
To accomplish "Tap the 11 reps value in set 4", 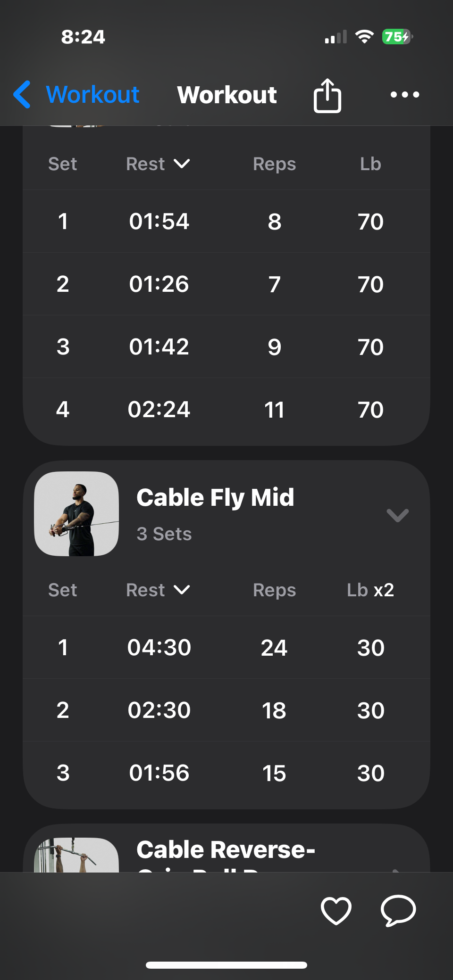I will tap(274, 410).
